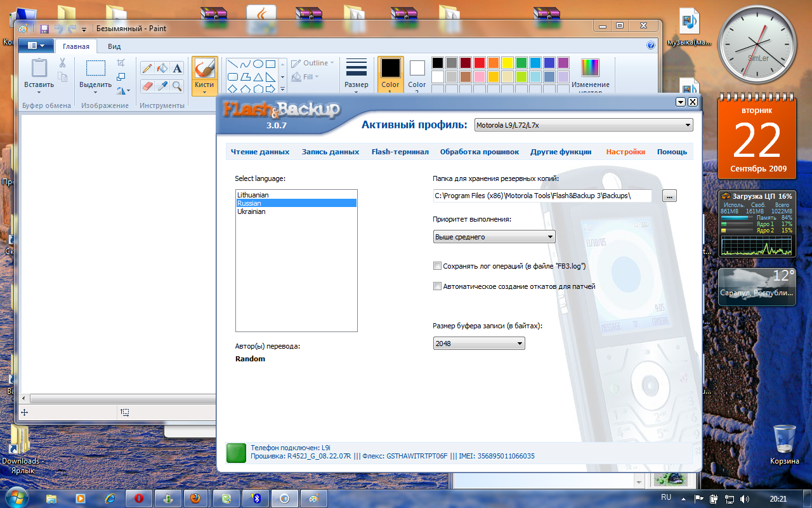
Task: Click the Firefox icon in the taskbar
Action: click(195, 498)
